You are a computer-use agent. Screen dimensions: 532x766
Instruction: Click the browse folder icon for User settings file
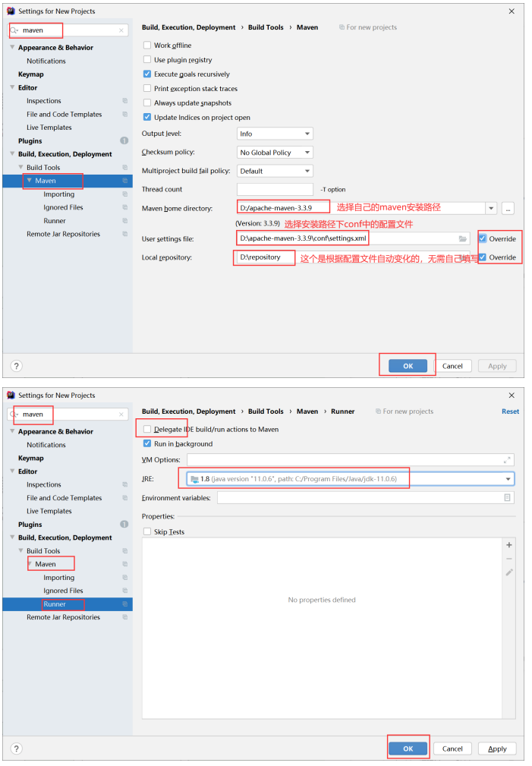(462, 238)
